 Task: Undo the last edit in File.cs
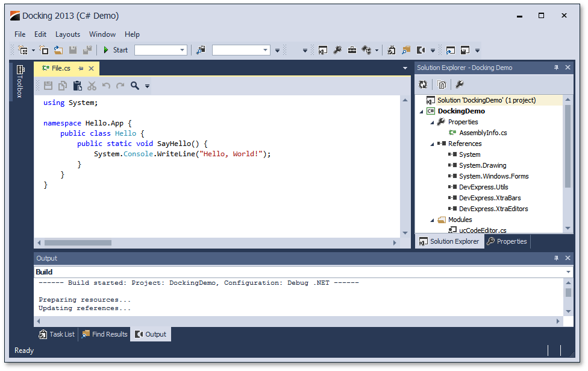click(x=106, y=86)
